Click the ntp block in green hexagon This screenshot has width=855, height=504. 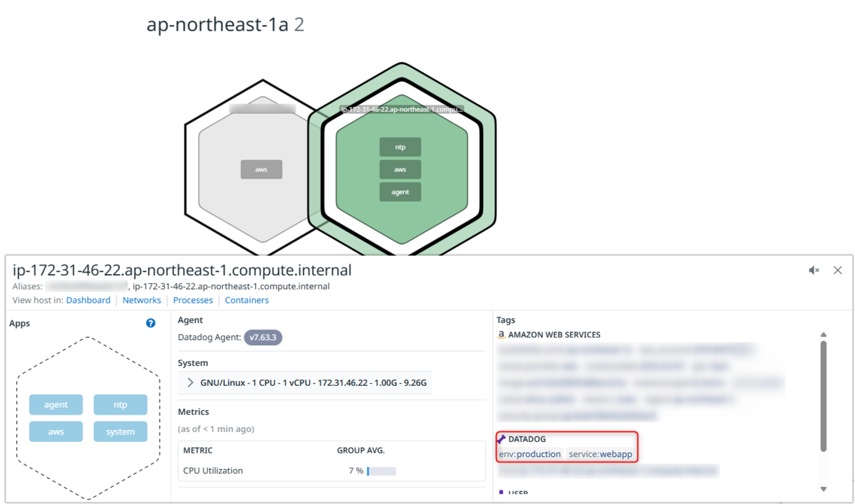[x=400, y=147]
